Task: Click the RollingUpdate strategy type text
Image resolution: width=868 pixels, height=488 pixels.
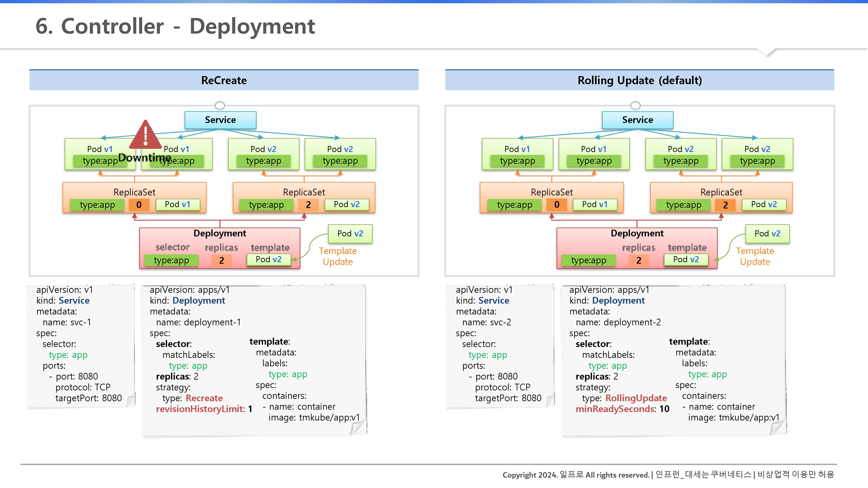Action: pos(636,398)
